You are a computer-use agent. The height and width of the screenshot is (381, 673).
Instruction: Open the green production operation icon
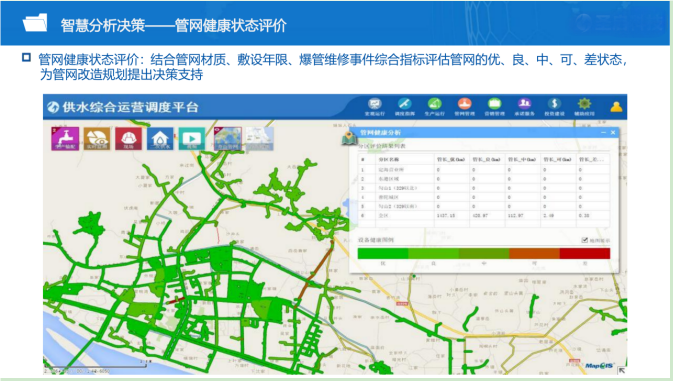(434, 107)
